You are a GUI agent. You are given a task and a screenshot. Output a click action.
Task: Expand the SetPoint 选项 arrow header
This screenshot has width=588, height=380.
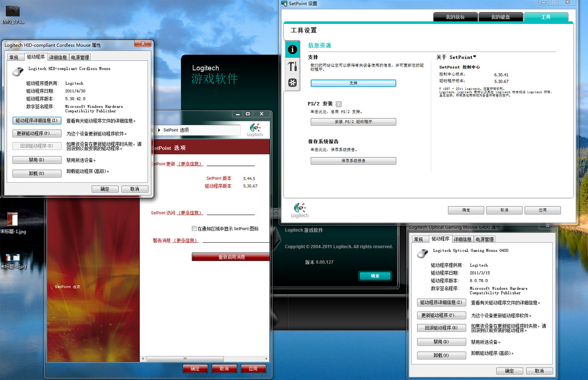(x=159, y=130)
